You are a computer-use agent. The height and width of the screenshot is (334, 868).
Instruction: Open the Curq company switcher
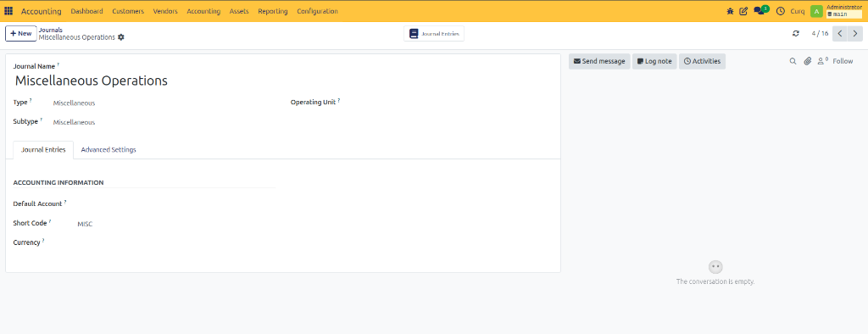(798, 11)
